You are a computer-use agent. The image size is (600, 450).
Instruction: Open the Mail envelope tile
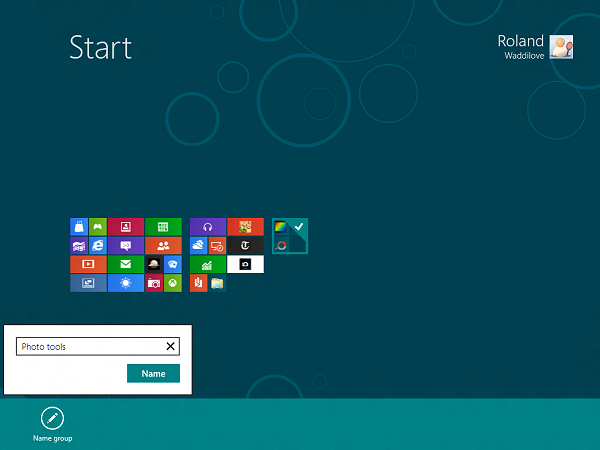pos(126,264)
